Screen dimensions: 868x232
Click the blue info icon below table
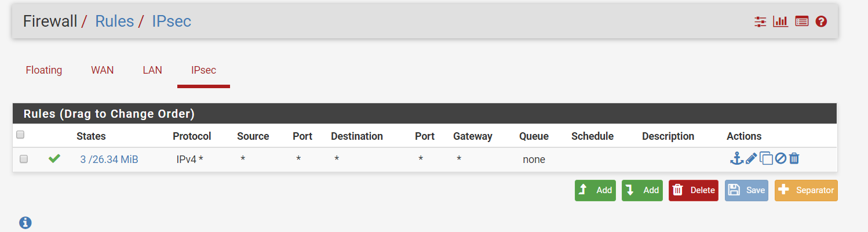25,222
